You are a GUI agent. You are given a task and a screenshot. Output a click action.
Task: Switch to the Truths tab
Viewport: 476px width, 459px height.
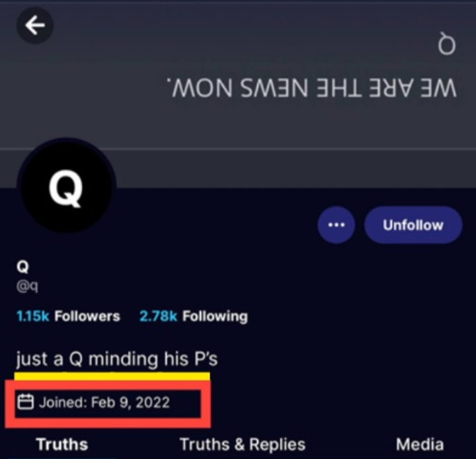pos(62,444)
